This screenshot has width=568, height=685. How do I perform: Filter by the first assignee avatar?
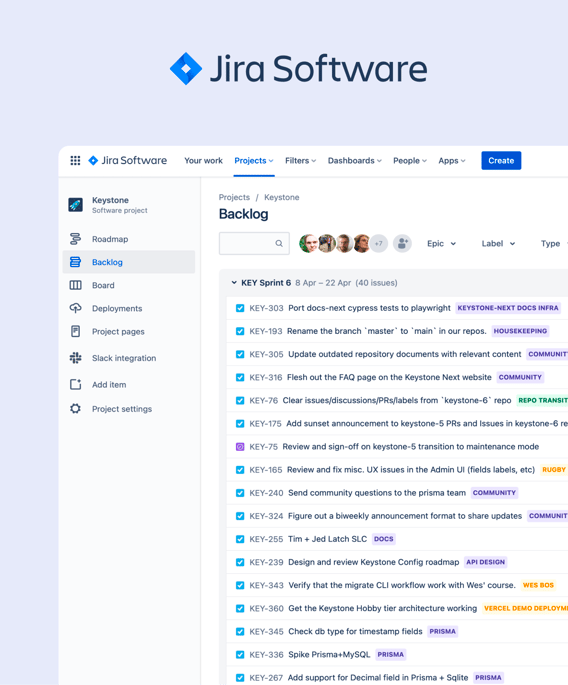308,243
